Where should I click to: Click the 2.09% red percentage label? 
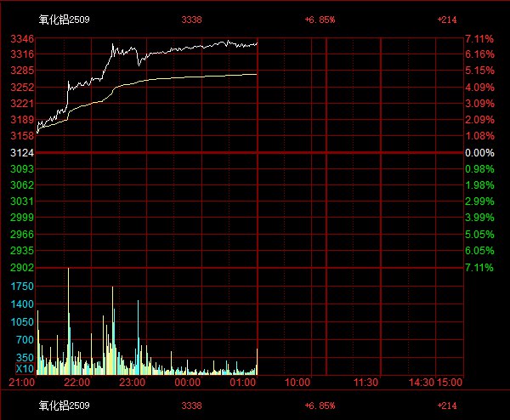pyautogui.click(x=479, y=120)
